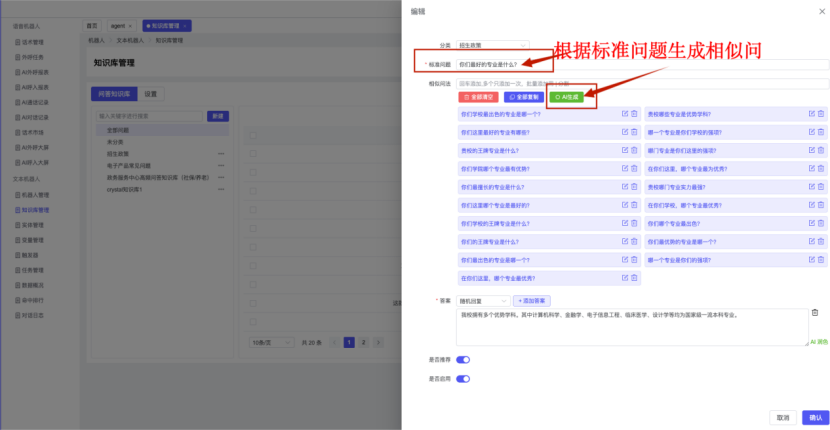The height and width of the screenshot is (430, 830).
Task: Click the 添加答案 button
Action: (x=532, y=300)
